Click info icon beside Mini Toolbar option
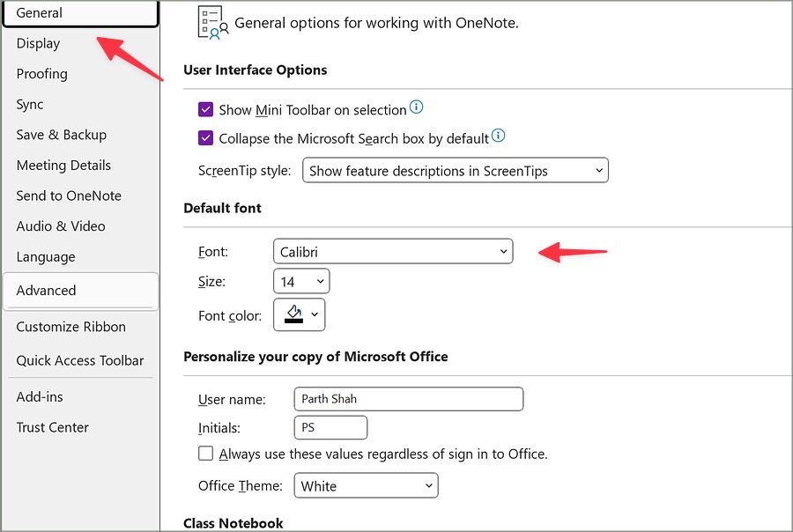Viewport: 793px width, 532px height. 417,108
